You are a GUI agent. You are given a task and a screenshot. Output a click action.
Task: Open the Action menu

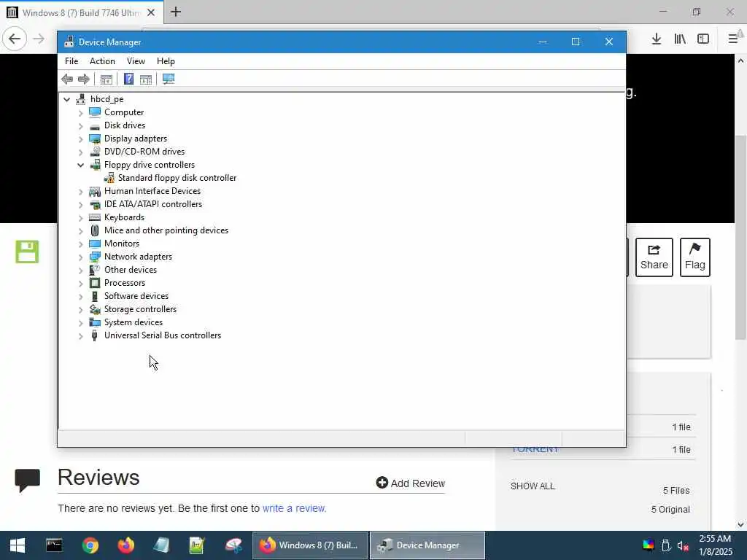tap(102, 61)
